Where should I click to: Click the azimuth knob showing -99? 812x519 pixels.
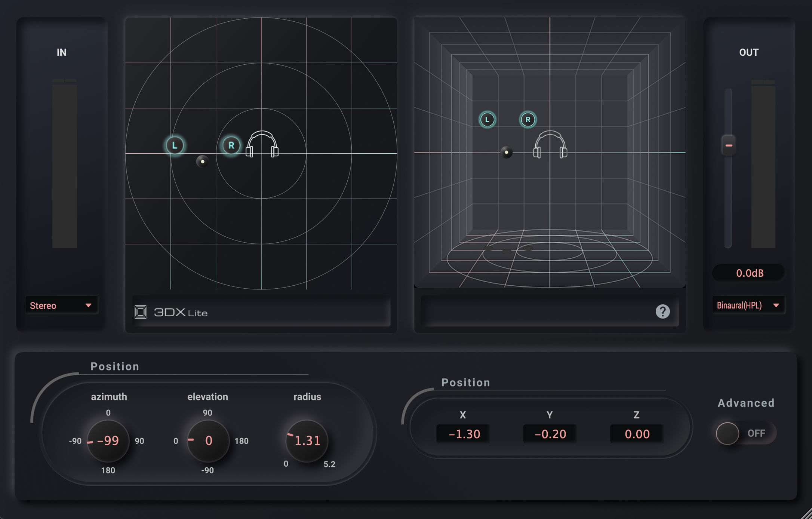(108, 441)
